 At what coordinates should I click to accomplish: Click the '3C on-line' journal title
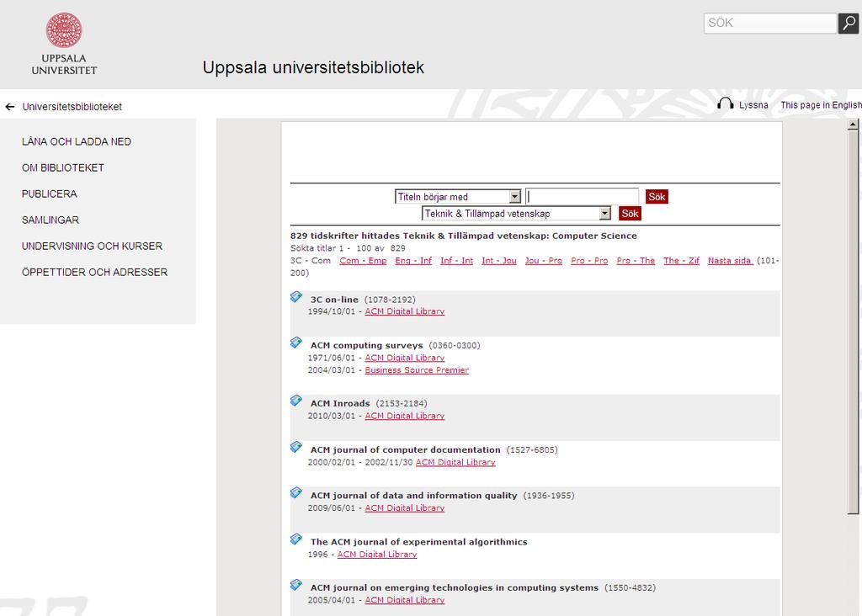click(334, 300)
